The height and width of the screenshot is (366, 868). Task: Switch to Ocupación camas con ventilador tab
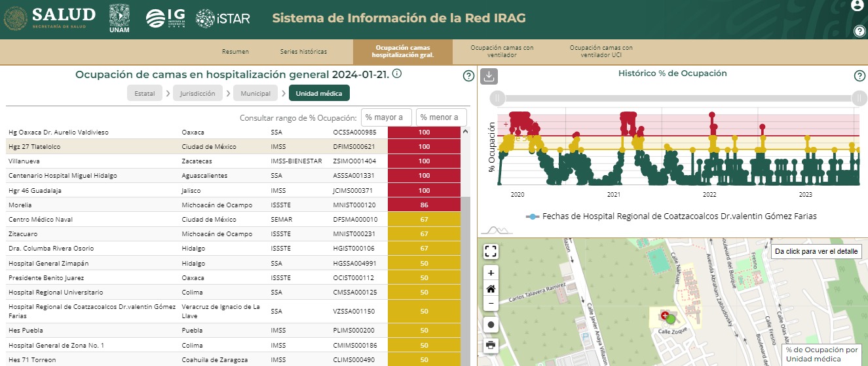click(x=502, y=52)
